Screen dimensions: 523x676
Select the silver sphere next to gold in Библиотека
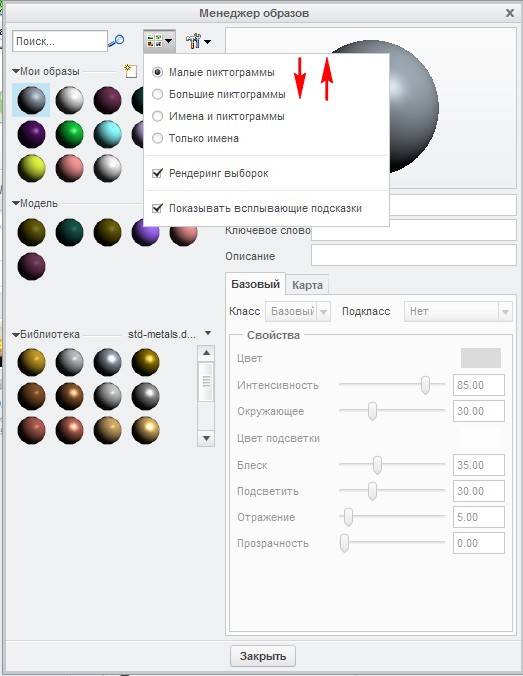(69, 362)
